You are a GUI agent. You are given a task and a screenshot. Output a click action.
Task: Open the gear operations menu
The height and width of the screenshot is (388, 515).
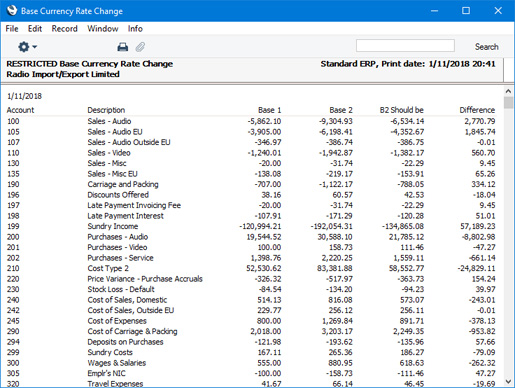(x=27, y=47)
